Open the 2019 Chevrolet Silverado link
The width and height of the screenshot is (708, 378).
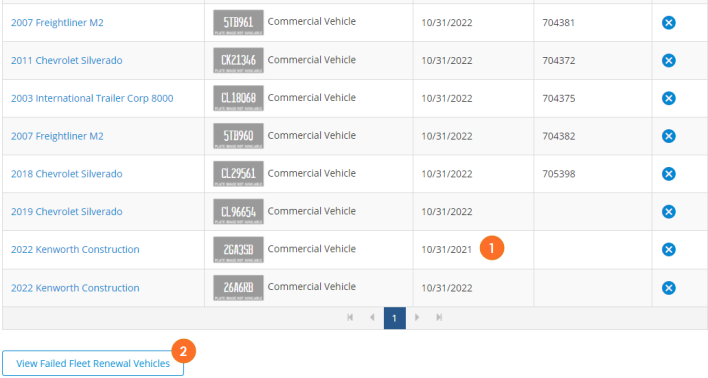67,212
